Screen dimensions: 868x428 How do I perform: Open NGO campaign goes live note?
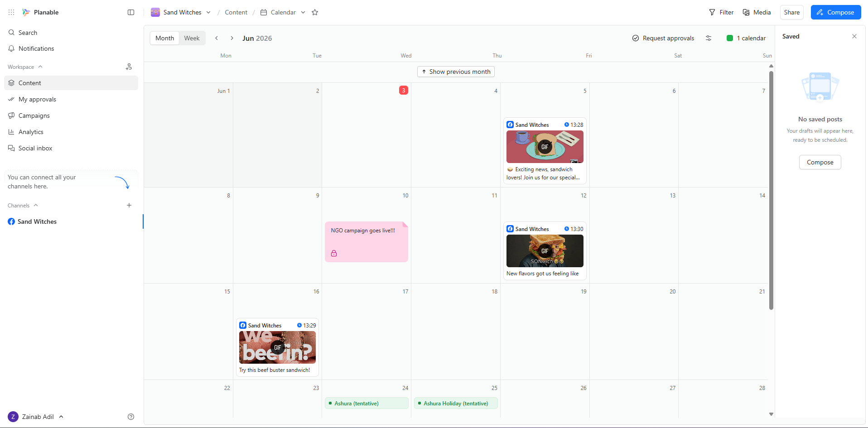366,242
